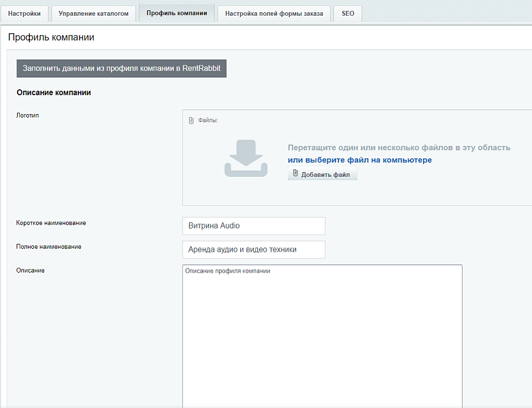532x408 pixels.
Task: Click the Описание компании section heading
Action: pos(54,92)
